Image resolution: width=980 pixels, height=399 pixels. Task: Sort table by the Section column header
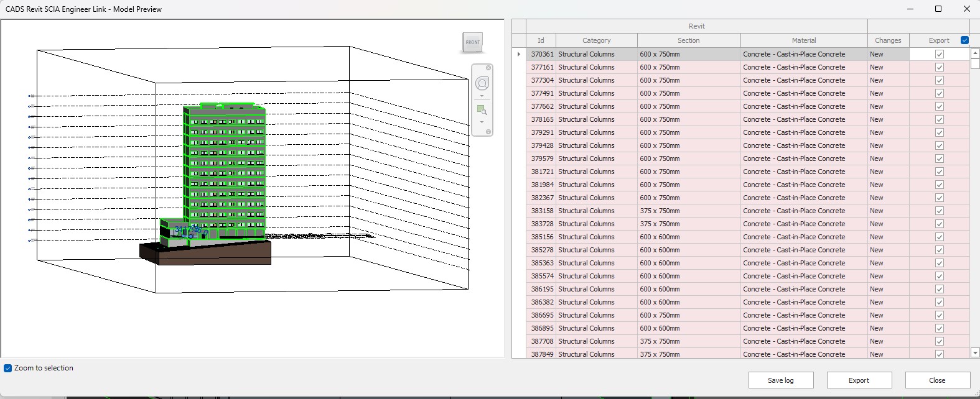coord(688,40)
